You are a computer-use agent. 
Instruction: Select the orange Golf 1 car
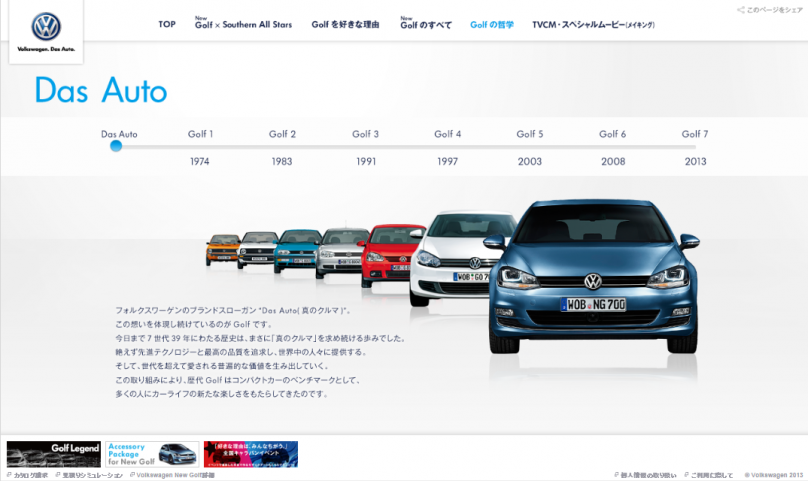click(x=222, y=249)
